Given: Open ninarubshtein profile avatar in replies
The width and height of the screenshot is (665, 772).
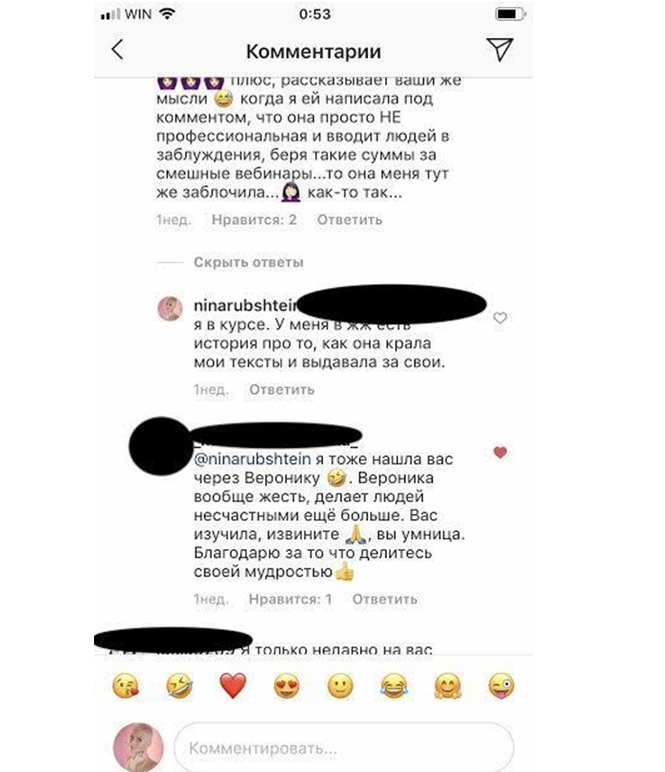Looking at the screenshot, I should [170, 309].
